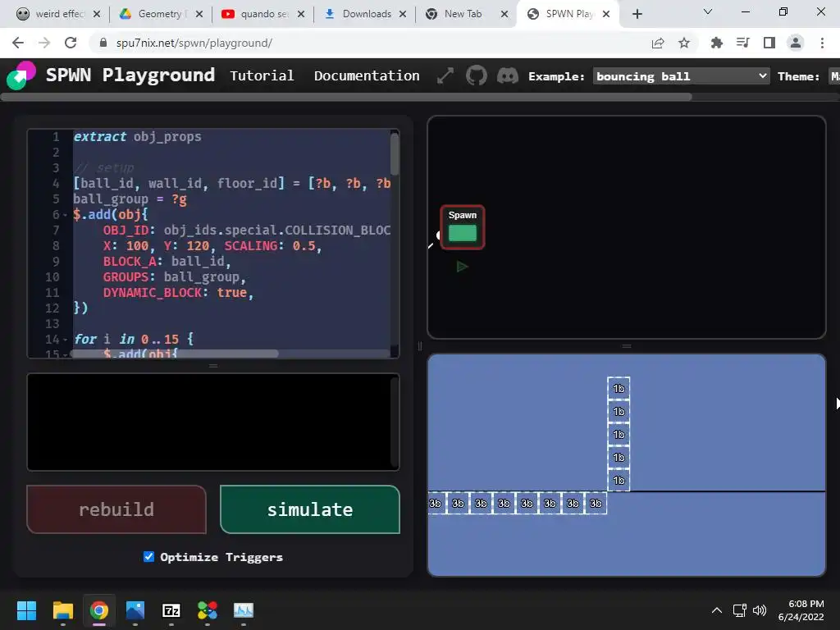Image resolution: width=840 pixels, height=630 pixels.
Task: Click the resize handle between editor and console
Action: [x=213, y=366]
